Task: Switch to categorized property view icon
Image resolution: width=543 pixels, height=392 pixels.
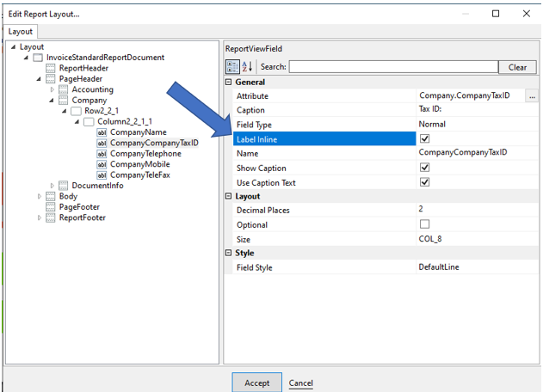Action: point(232,67)
